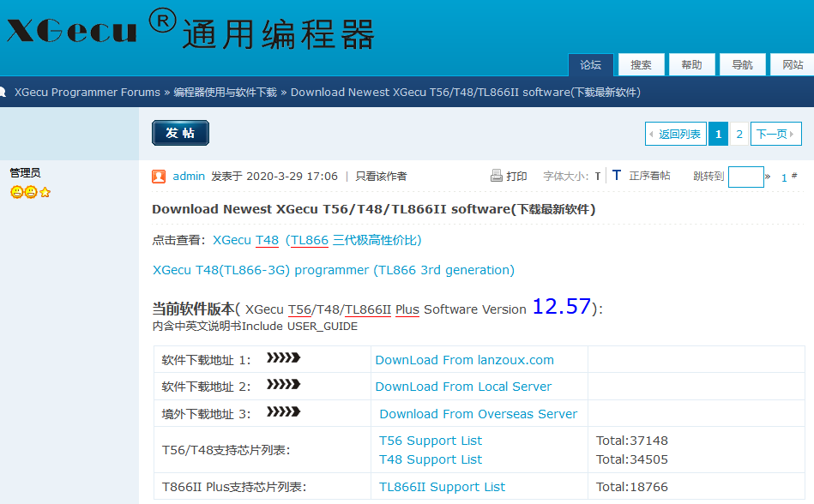
Task: Click the star rank icon under 管理员
Action: coord(45,192)
